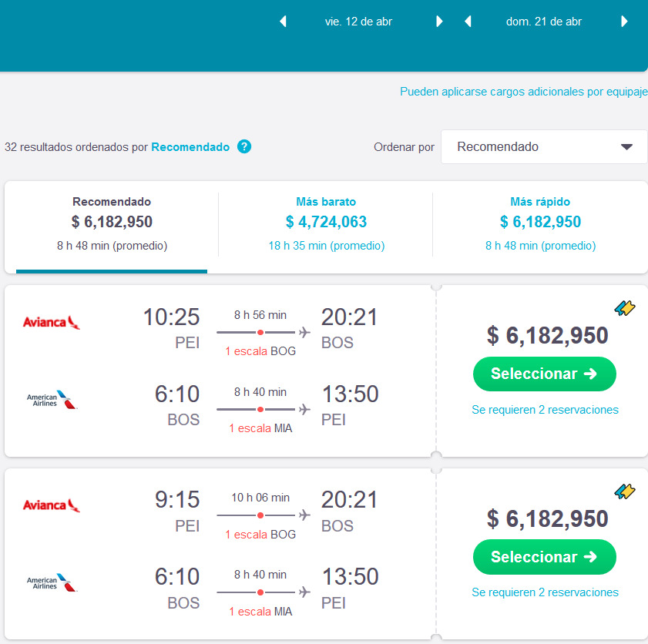Click the 1 escala BOG stop, 10:25 flight
This screenshot has width=648, height=644.
tap(260, 351)
